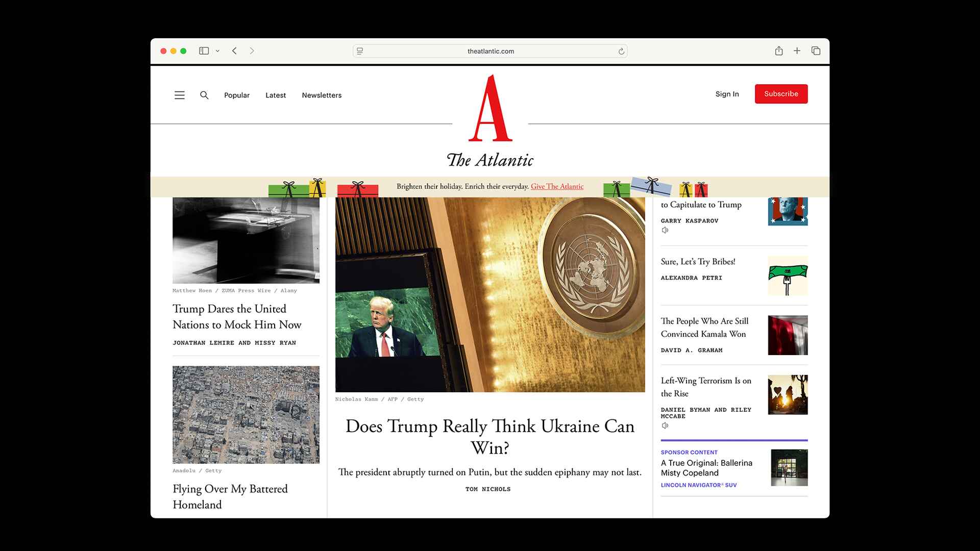This screenshot has width=980, height=551.
Task: Go forward with the forward arrow
Action: click(x=252, y=51)
